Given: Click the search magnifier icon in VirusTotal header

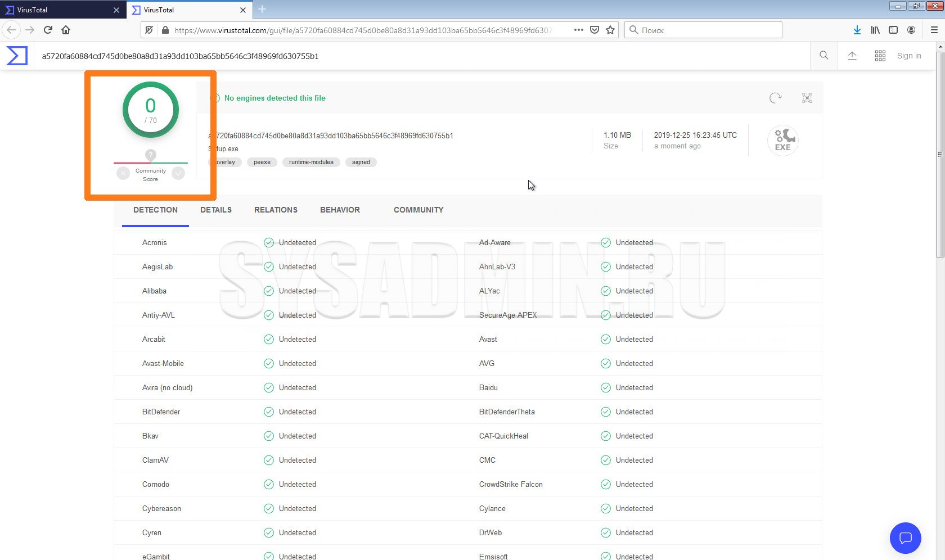Looking at the screenshot, I should 824,56.
